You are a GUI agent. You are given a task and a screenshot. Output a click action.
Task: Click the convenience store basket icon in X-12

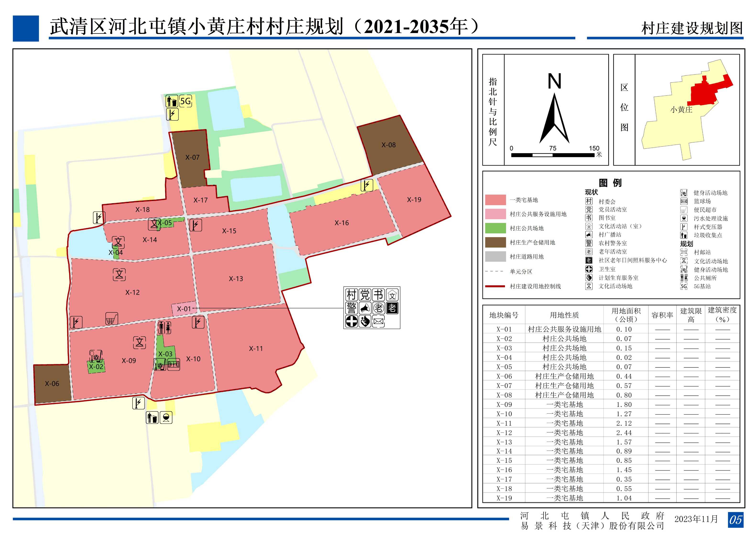coord(112,319)
